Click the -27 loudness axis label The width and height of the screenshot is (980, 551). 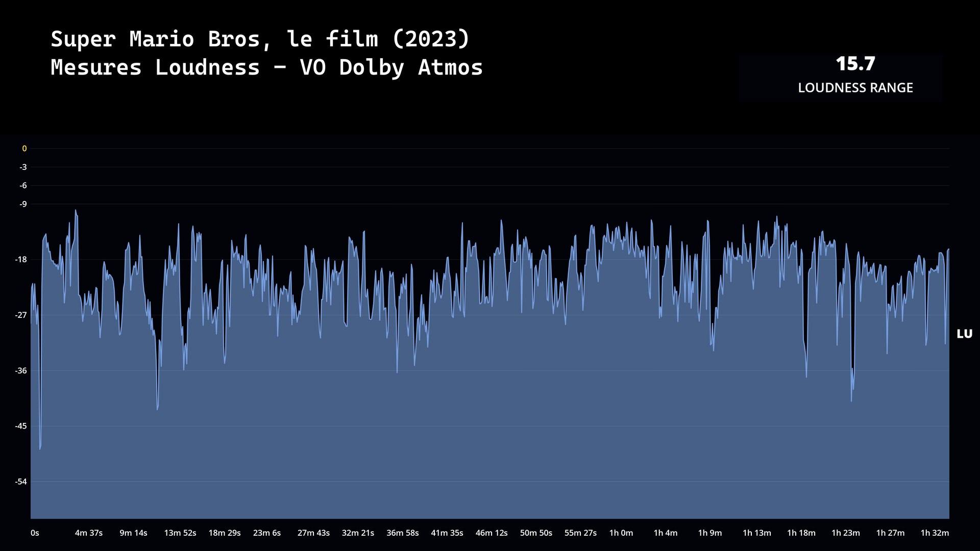click(21, 315)
